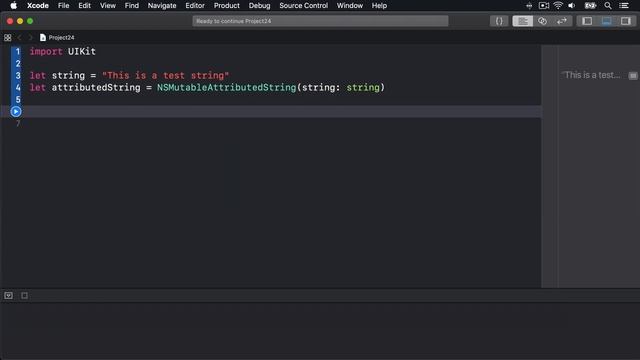Run playground up to line 6

point(16,111)
